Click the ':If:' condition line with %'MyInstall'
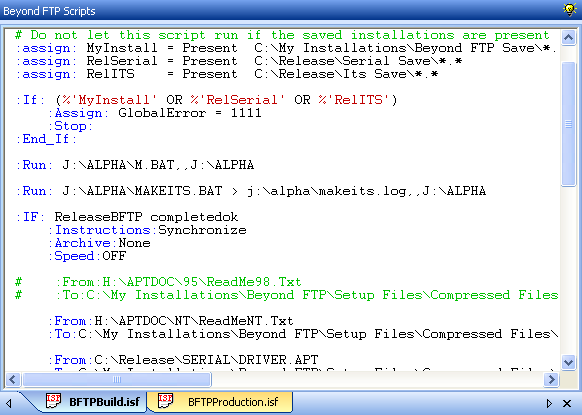The height and width of the screenshot is (415, 582). (206, 100)
